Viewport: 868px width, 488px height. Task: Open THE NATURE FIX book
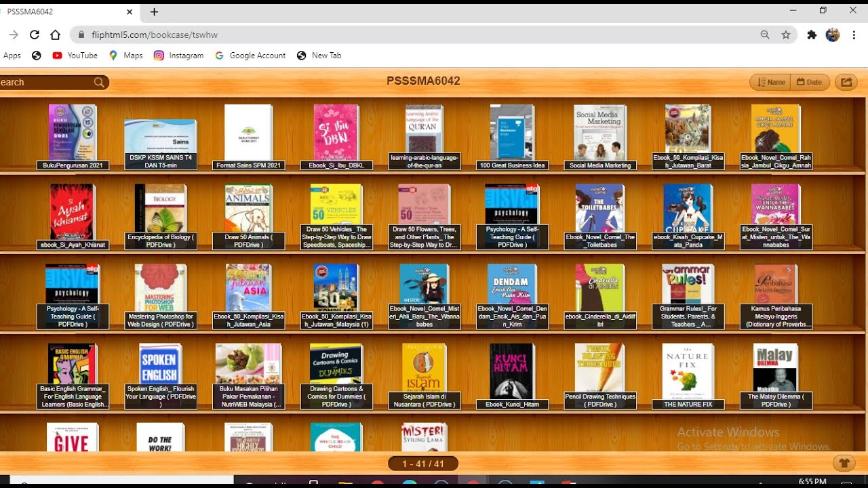(688, 376)
